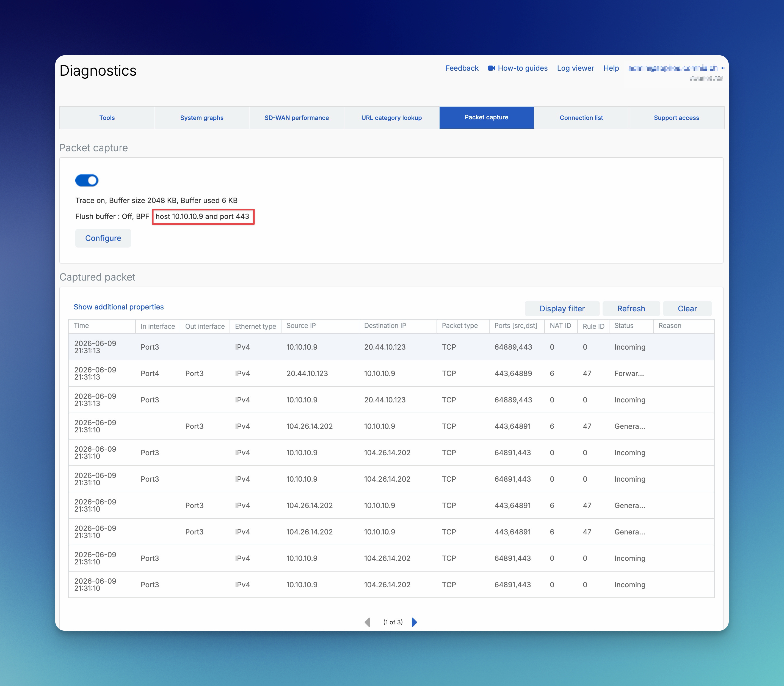Toggle the packet capture switch off
This screenshot has width=784, height=686.
87,180
